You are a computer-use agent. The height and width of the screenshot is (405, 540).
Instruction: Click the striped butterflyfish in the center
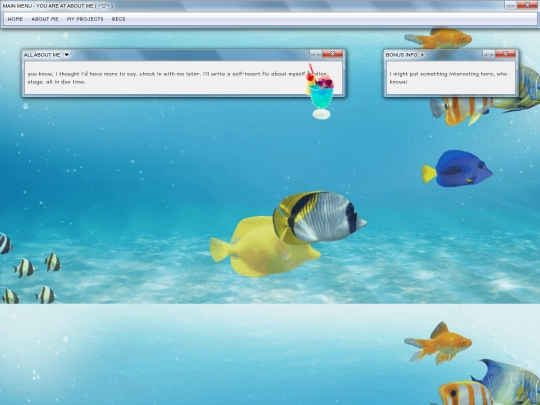tap(320, 217)
